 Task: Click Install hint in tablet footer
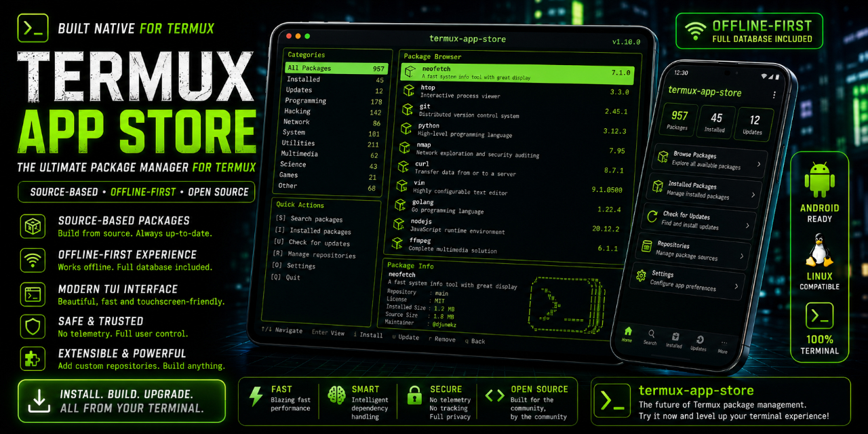point(368,335)
